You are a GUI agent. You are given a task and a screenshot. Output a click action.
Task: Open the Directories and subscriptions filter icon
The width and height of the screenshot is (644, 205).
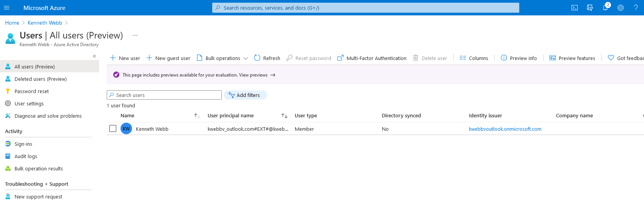(x=590, y=8)
